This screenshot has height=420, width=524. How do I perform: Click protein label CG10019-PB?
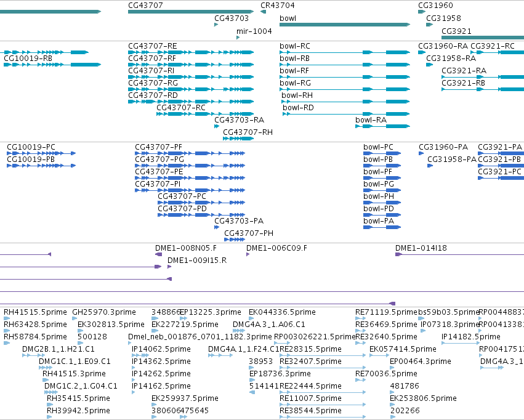coord(31,160)
